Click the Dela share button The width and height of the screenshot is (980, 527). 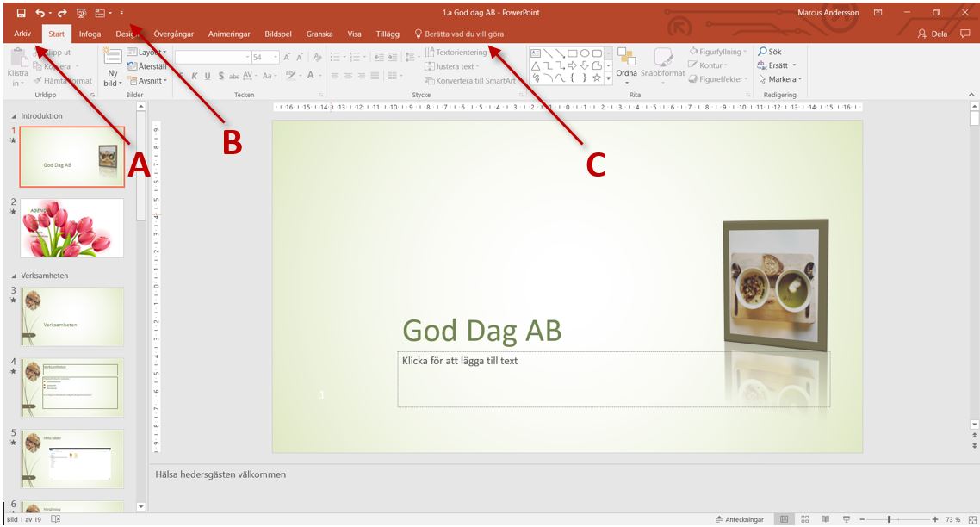tap(933, 34)
